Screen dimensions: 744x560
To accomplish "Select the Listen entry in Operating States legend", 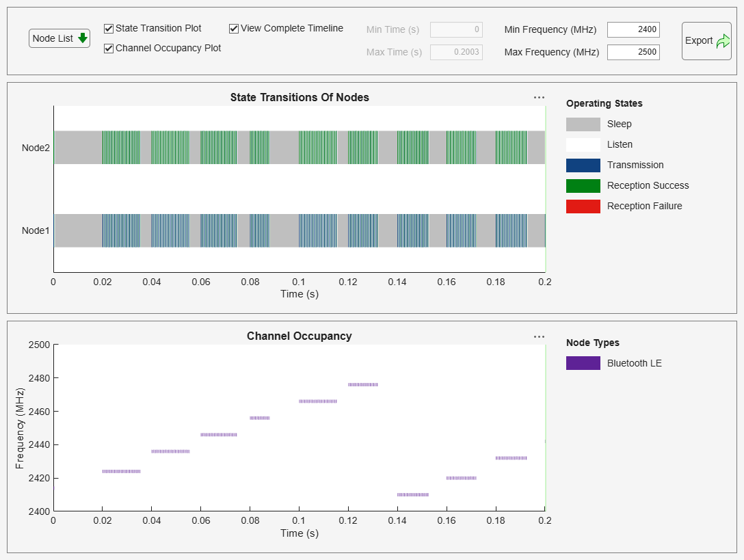I will 619,144.
